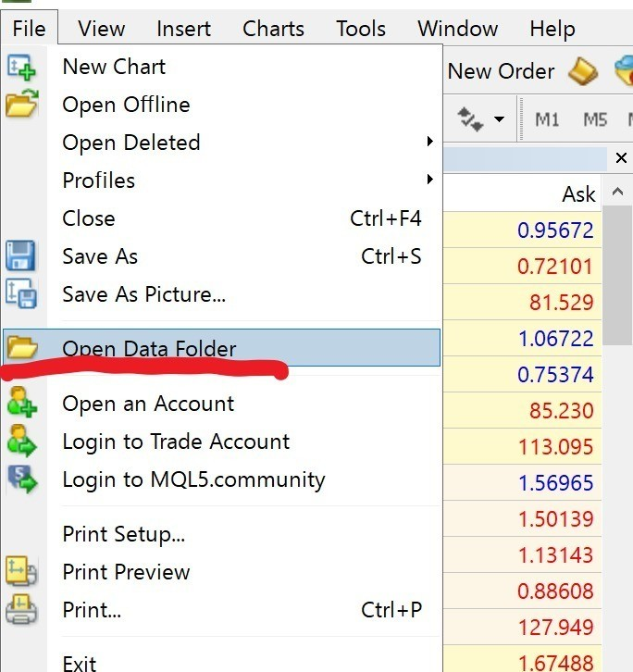Close the Market Watch panel
Screen dimensions: 633x672
point(621,157)
